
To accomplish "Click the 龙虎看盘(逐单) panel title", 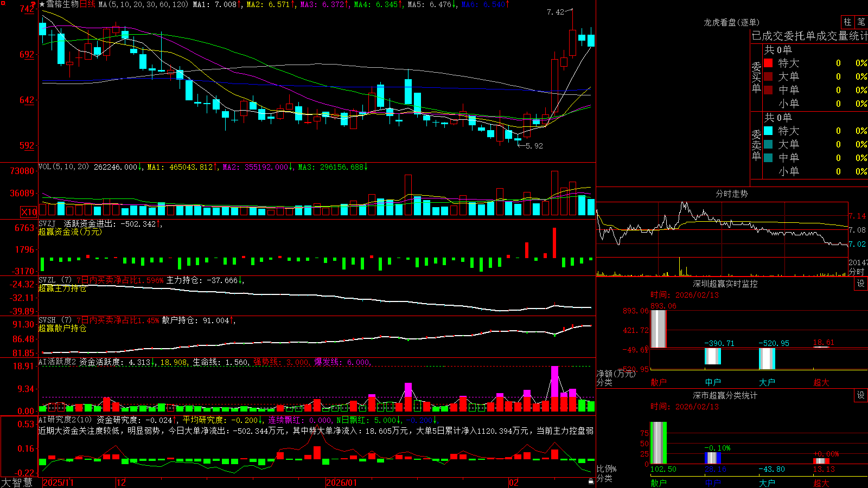I will point(731,22).
